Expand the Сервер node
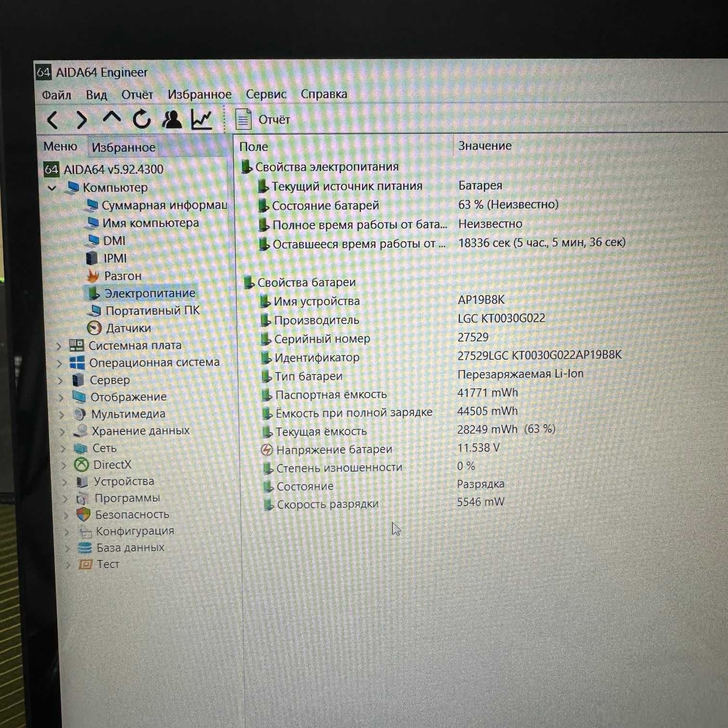The height and width of the screenshot is (728, 728). pos(60,380)
